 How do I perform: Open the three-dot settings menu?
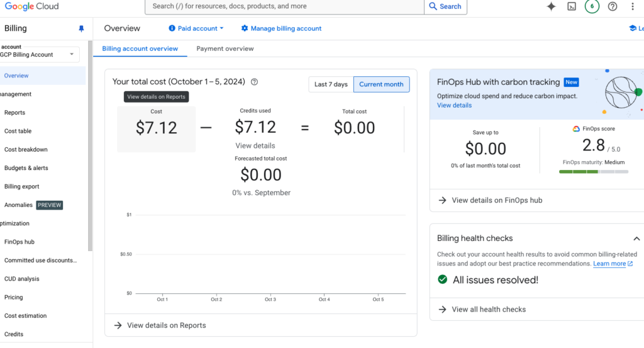(633, 6)
